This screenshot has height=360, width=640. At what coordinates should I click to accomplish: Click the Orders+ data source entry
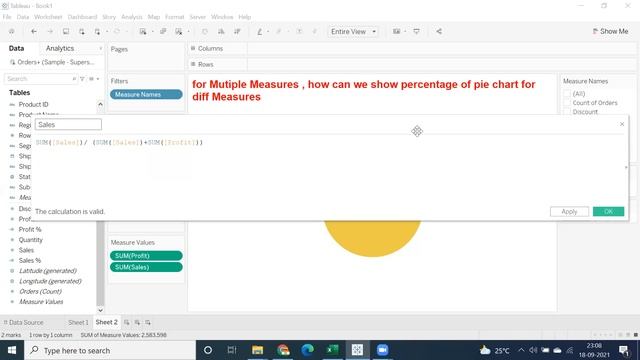point(52,62)
